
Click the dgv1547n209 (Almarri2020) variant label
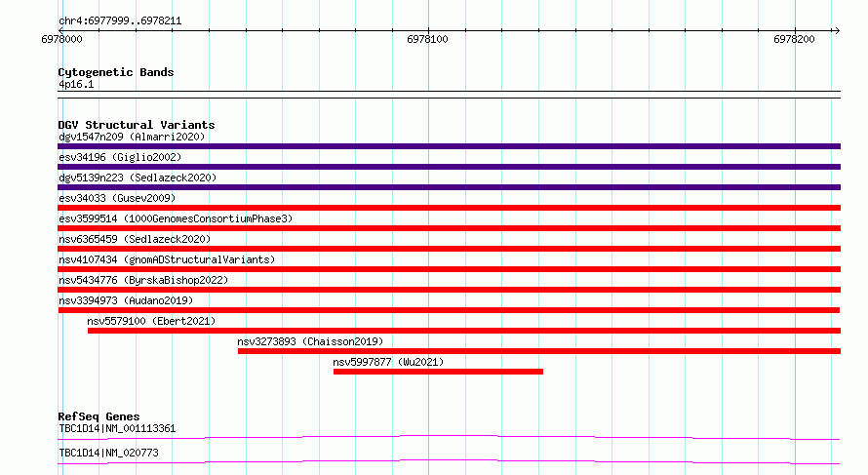[132, 137]
